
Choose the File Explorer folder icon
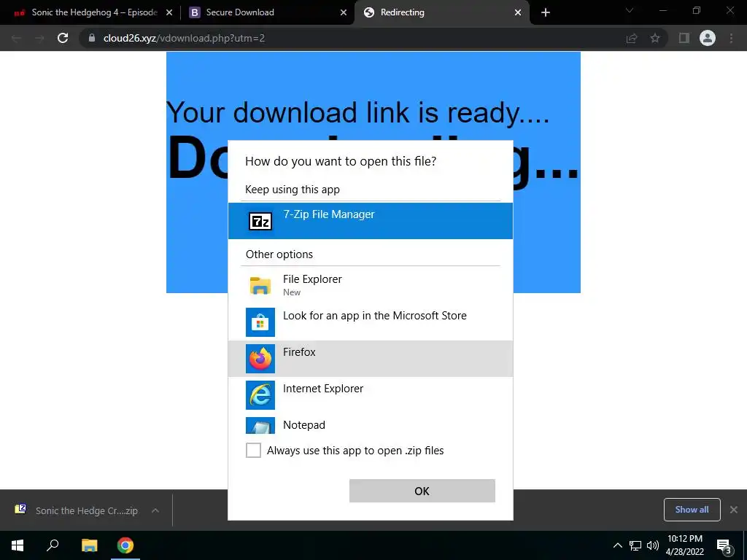(260, 286)
